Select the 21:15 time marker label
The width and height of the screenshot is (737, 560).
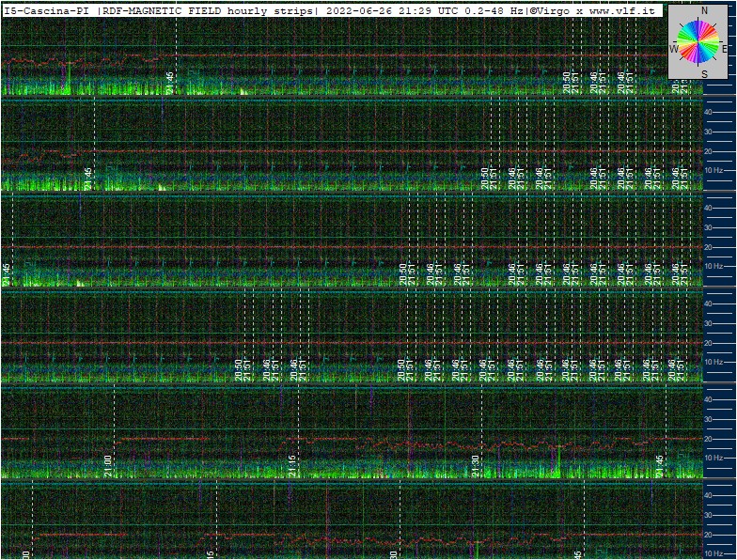point(292,466)
